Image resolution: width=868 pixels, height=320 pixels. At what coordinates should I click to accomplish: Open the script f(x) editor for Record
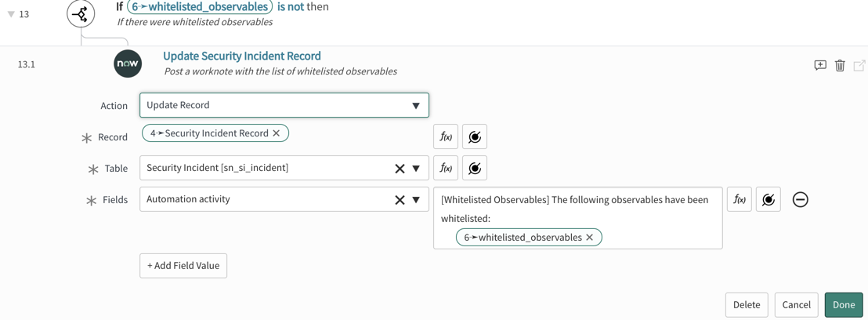pyautogui.click(x=446, y=137)
